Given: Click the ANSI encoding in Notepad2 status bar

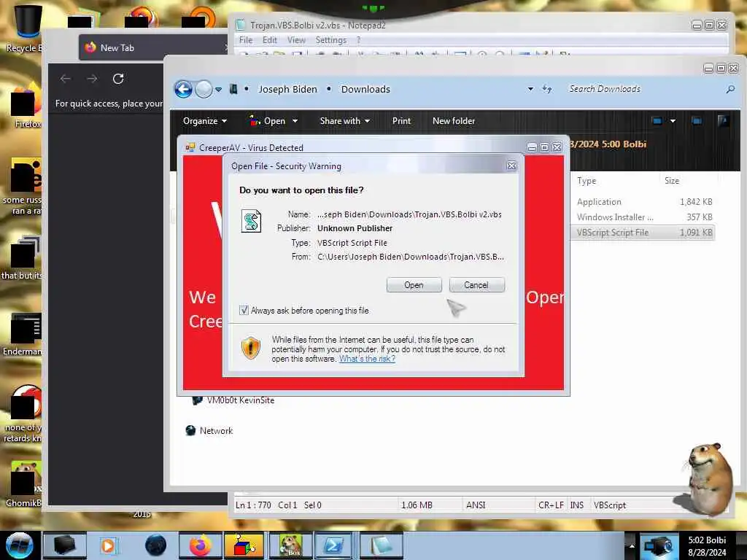Looking at the screenshot, I should click(x=476, y=505).
